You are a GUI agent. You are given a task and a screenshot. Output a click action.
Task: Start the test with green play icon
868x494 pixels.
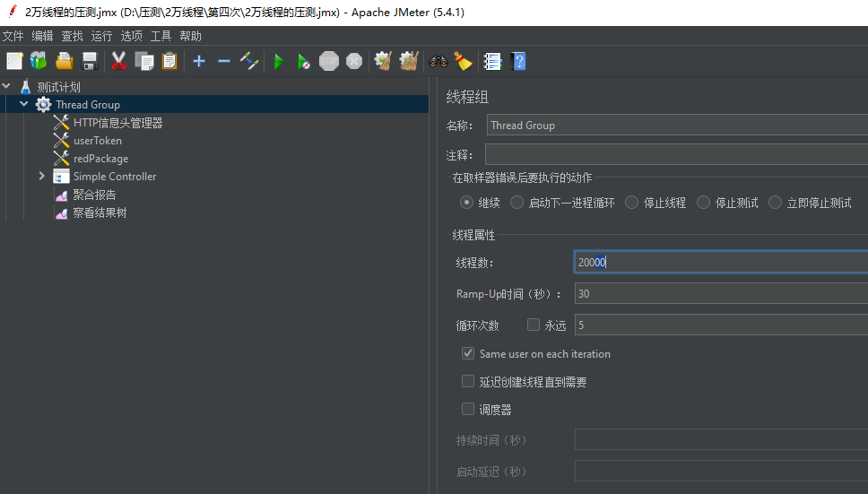coord(279,61)
